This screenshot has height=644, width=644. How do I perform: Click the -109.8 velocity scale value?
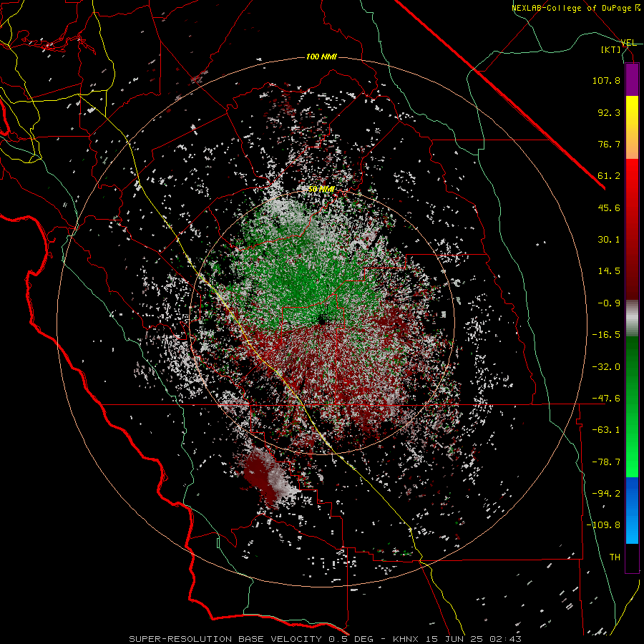[603, 525]
